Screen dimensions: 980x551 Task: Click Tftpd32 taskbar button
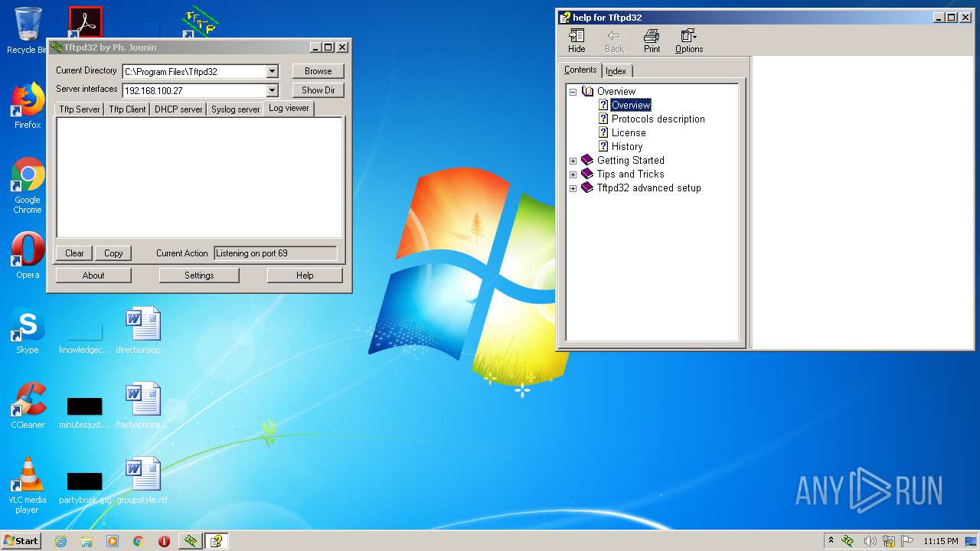tap(191, 541)
